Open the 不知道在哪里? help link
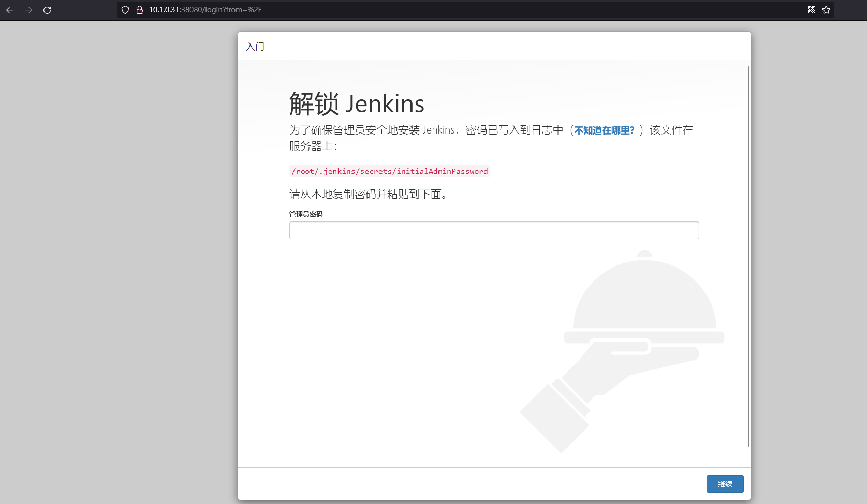Viewport: 867px width, 504px height. pyautogui.click(x=604, y=130)
